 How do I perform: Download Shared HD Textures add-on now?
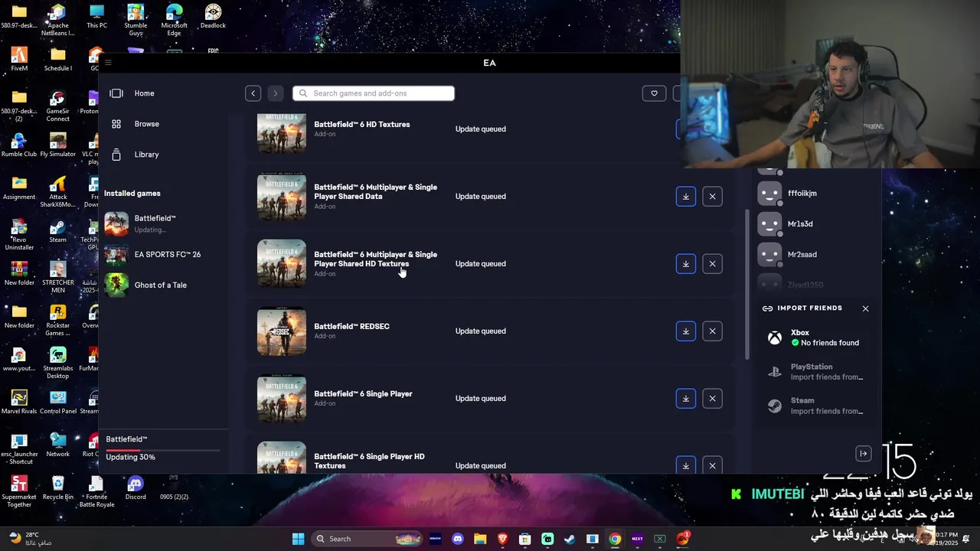(686, 264)
